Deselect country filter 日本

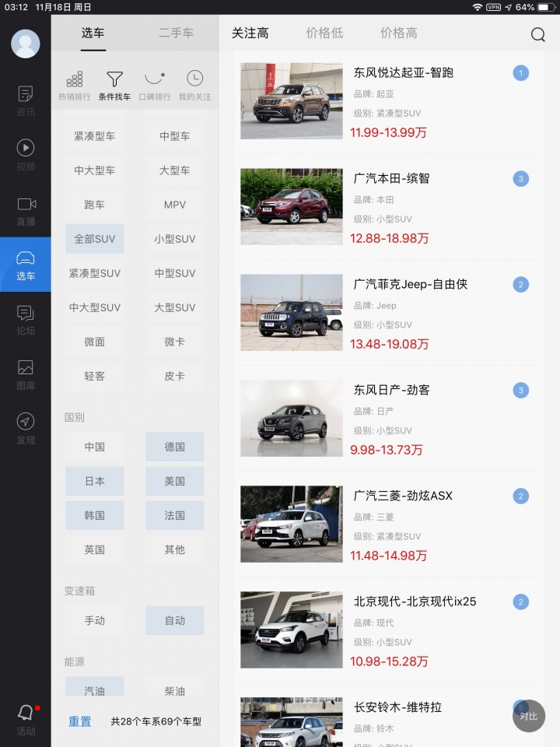pyautogui.click(x=95, y=481)
